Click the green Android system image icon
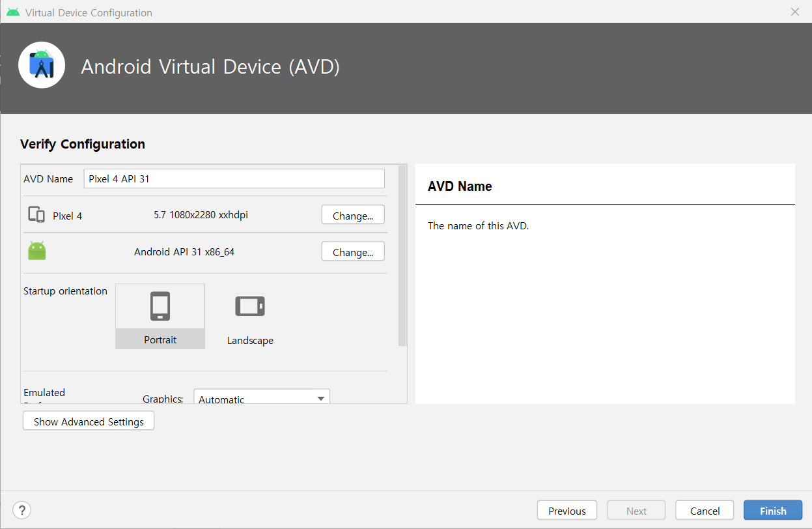Image resolution: width=812 pixels, height=529 pixels. (x=37, y=251)
